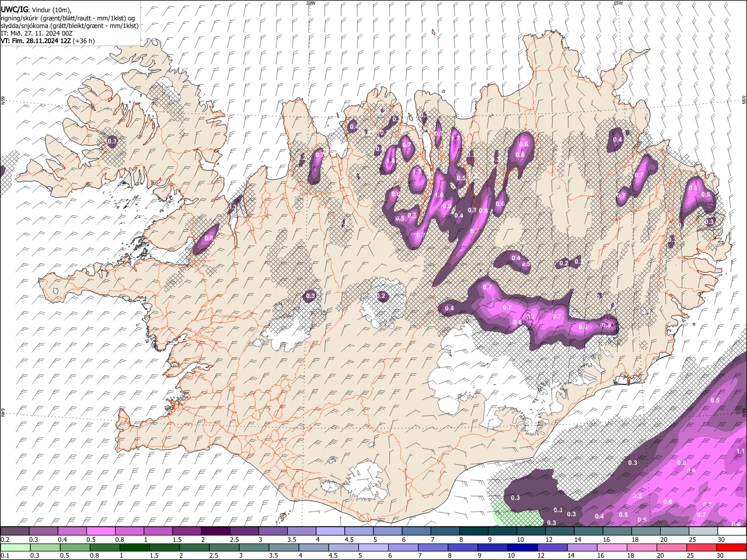The width and height of the screenshot is (747, 560).
Task: Click the '0.1' label under the rain legend
Action: click(x=5, y=556)
